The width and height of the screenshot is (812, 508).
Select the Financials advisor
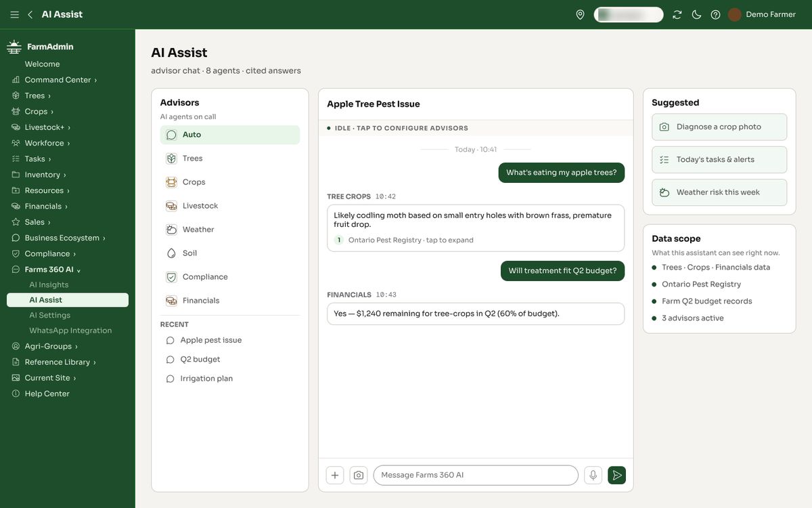230,301
